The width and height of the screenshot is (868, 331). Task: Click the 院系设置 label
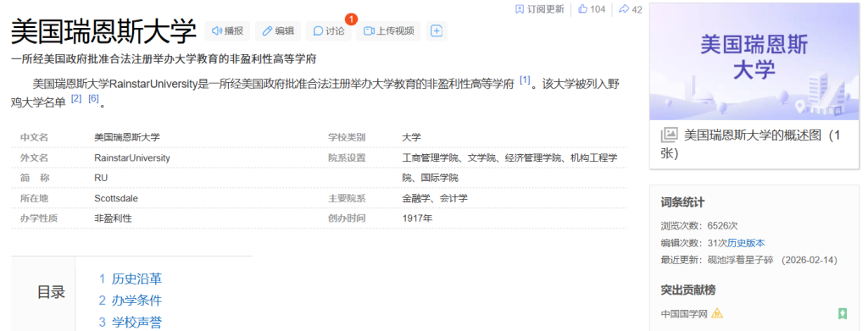[347, 158]
